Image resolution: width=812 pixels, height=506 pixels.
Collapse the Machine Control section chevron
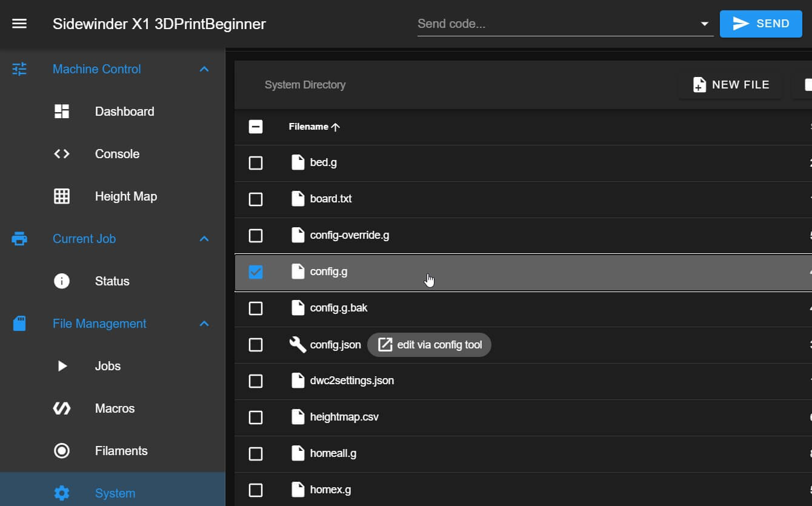coord(204,69)
